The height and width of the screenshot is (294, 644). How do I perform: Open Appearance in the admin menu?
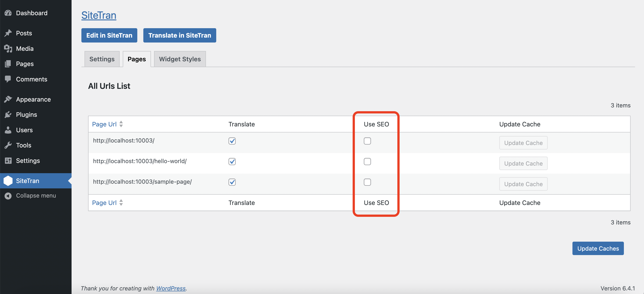point(36,99)
